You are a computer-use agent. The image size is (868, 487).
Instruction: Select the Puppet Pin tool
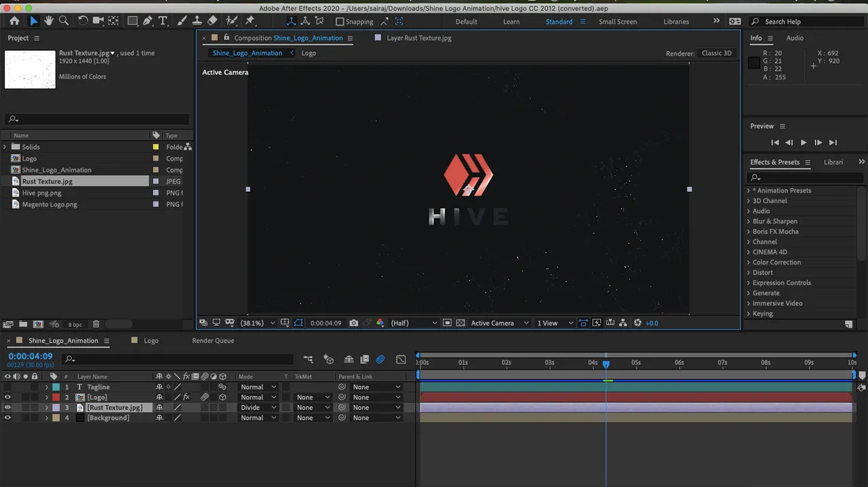(x=250, y=21)
